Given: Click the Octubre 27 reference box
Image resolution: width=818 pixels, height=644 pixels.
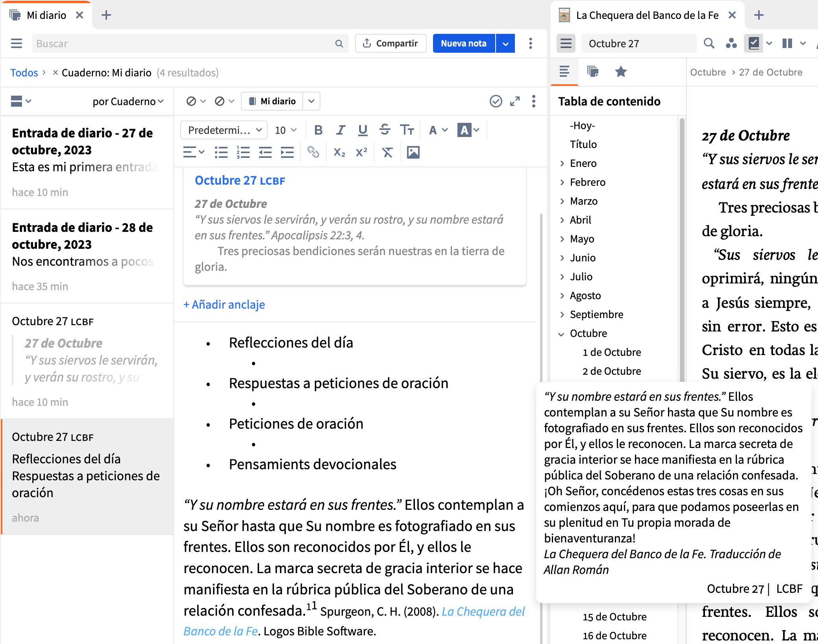Looking at the screenshot, I should pos(639,43).
